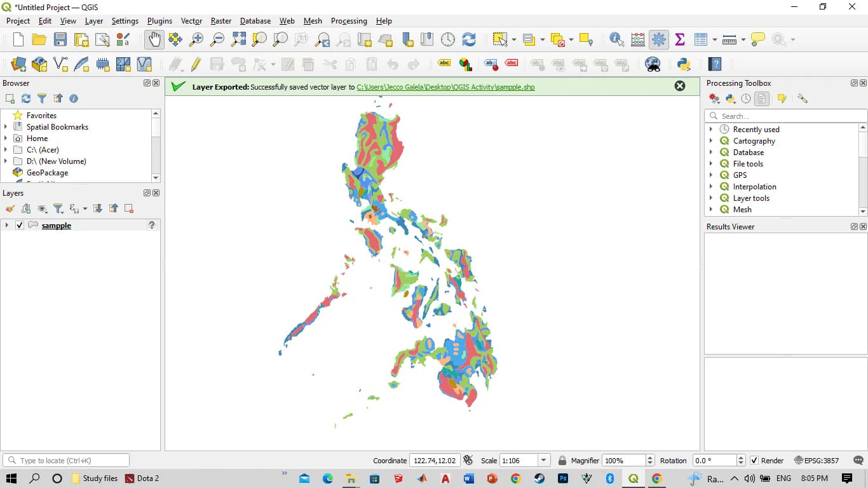Click the Processing Toolbox Search field

click(786, 116)
